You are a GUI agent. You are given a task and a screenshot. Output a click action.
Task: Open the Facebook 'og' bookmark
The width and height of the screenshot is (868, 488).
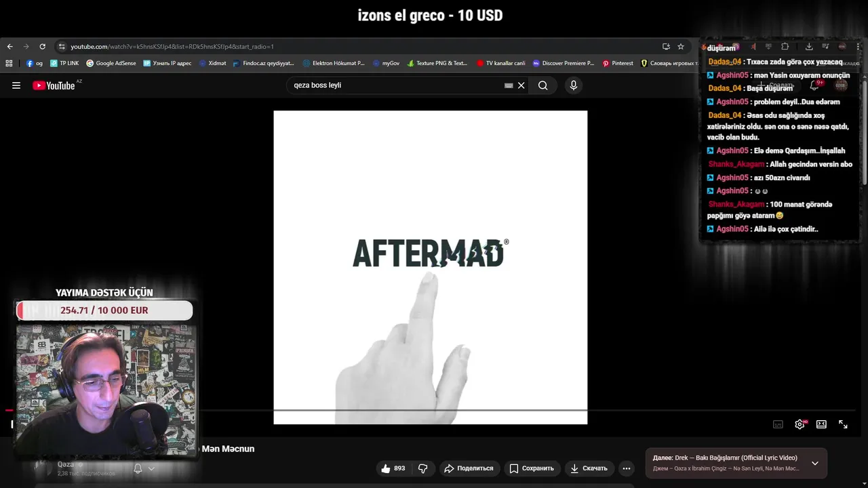35,63
